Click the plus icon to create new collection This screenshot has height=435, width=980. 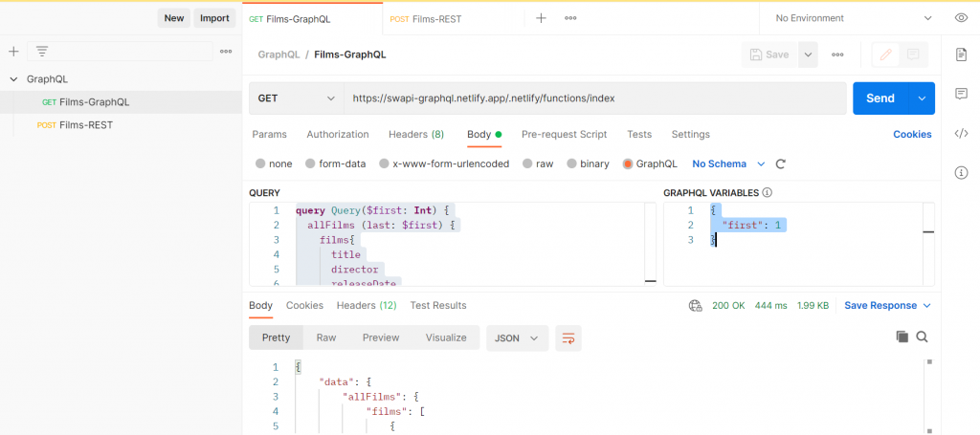click(x=13, y=52)
